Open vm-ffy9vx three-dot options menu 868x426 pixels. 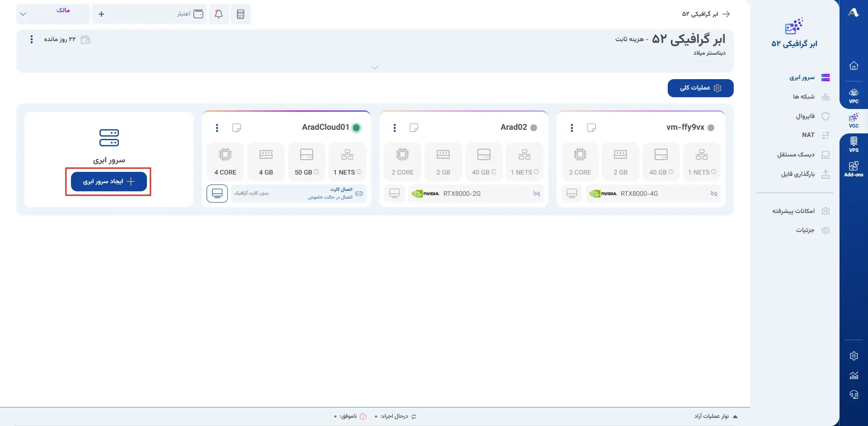pyautogui.click(x=572, y=128)
